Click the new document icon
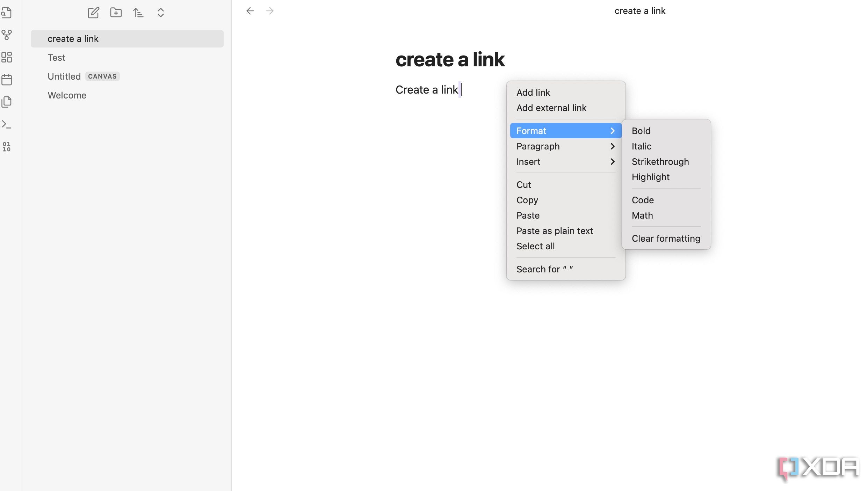The height and width of the screenshot is (491, 868). 93,13
